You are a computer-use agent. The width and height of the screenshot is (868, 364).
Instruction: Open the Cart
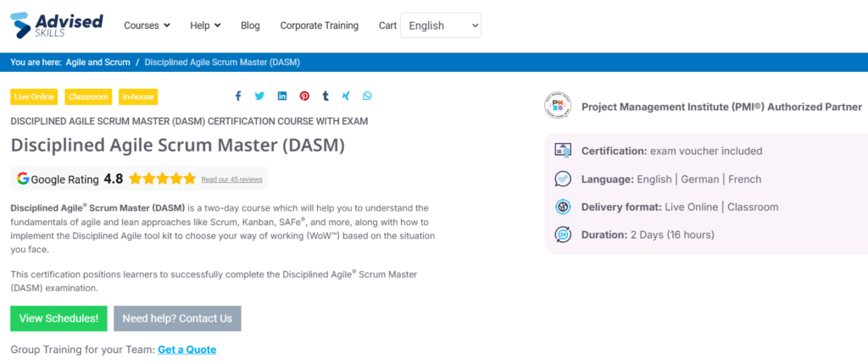[x=387, y=25]
